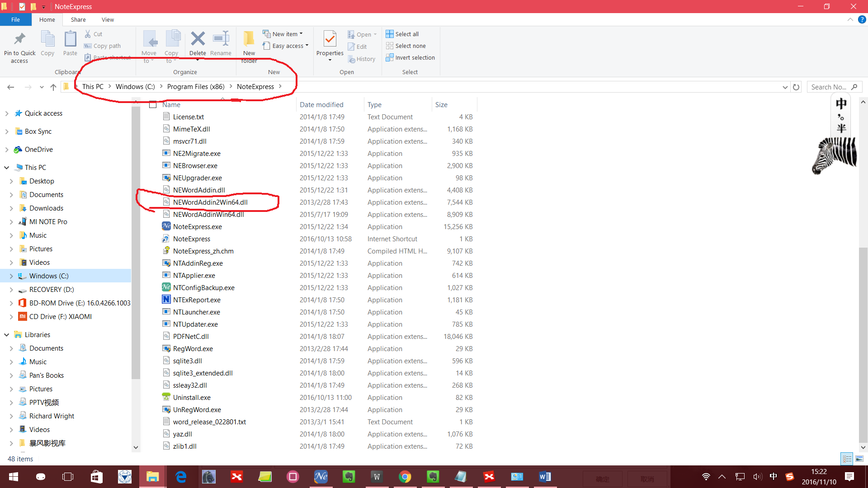Collapse the Libraries tree node
868x488 pixels.
pyautogui.click(x=7, y=335)
